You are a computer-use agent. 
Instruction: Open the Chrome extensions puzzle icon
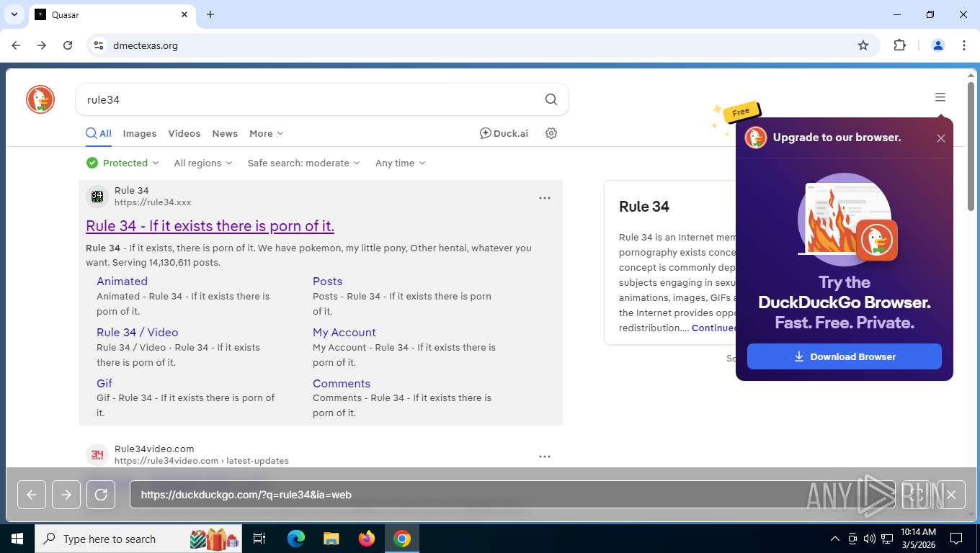point(899,45)
